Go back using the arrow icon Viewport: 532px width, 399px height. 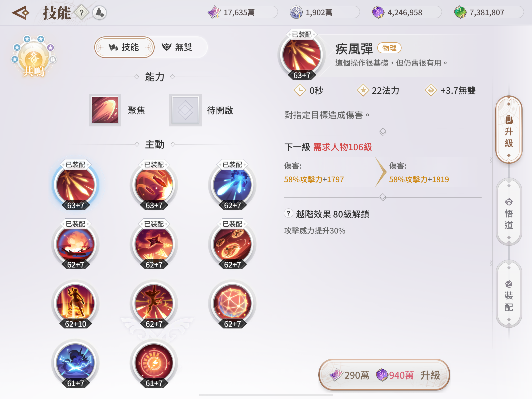click(21, 13)
